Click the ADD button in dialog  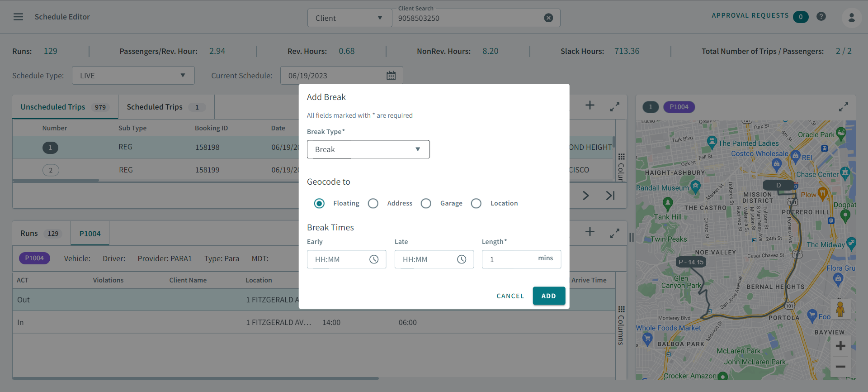click(x=548, y=296)
